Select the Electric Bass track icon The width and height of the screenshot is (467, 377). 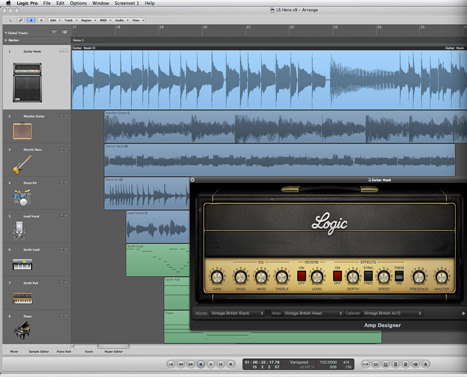[x=22, y=165]
